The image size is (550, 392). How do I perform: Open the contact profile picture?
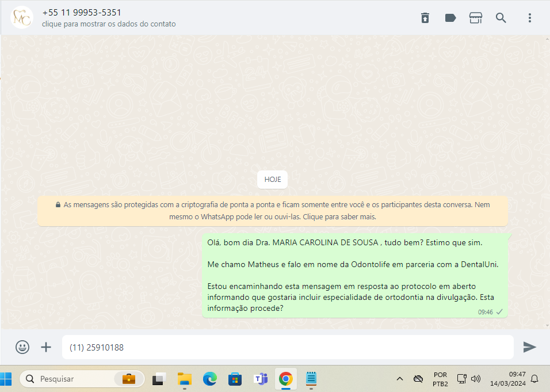tap(22, 17)
